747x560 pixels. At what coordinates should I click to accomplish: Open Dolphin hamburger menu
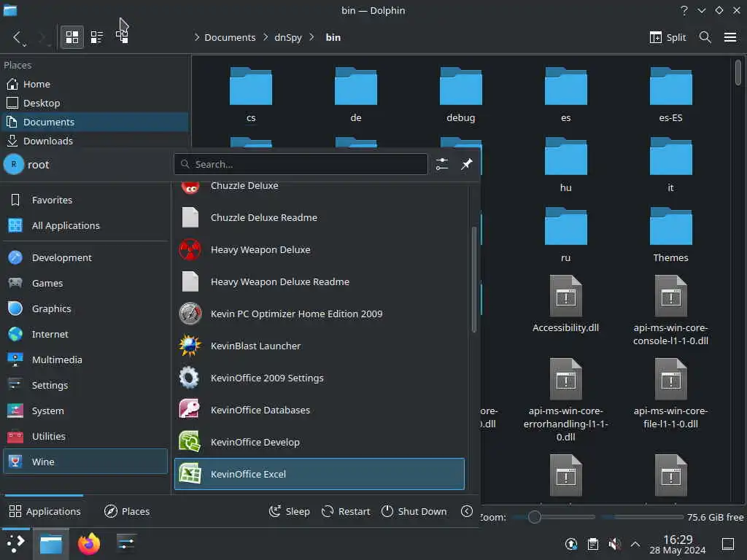point(729,37)
